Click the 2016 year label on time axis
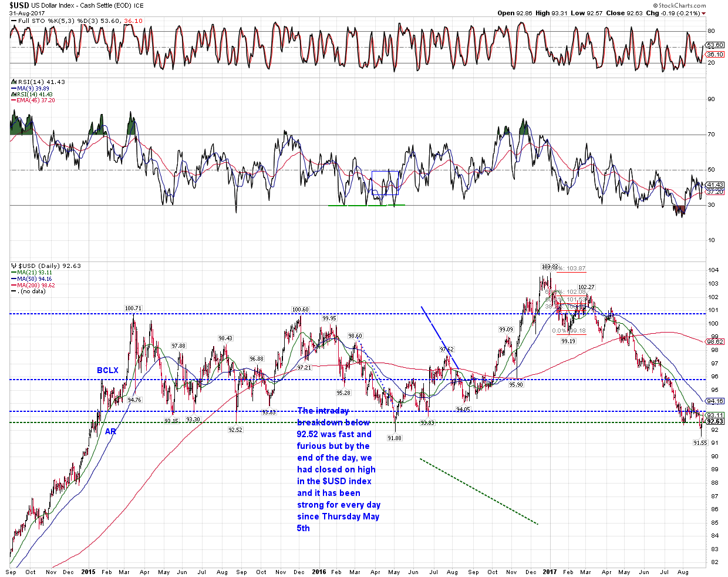728x577 pixels. coord(319,572)
